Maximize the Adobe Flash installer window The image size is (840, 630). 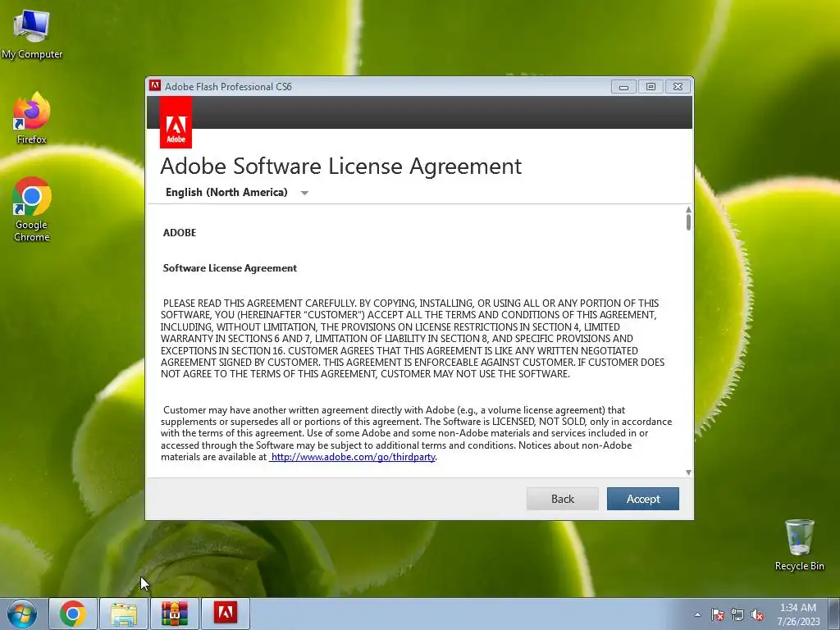tap(651, 87)
